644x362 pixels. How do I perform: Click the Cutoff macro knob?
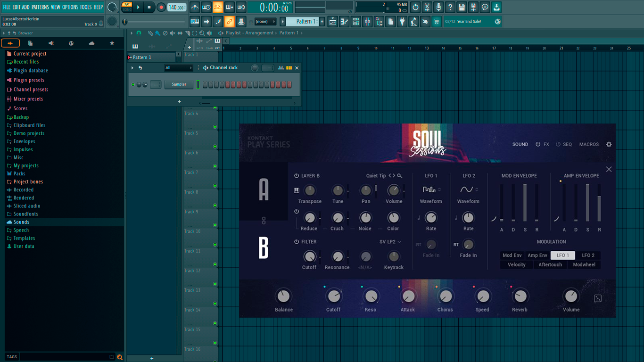[x=333, y=296]
